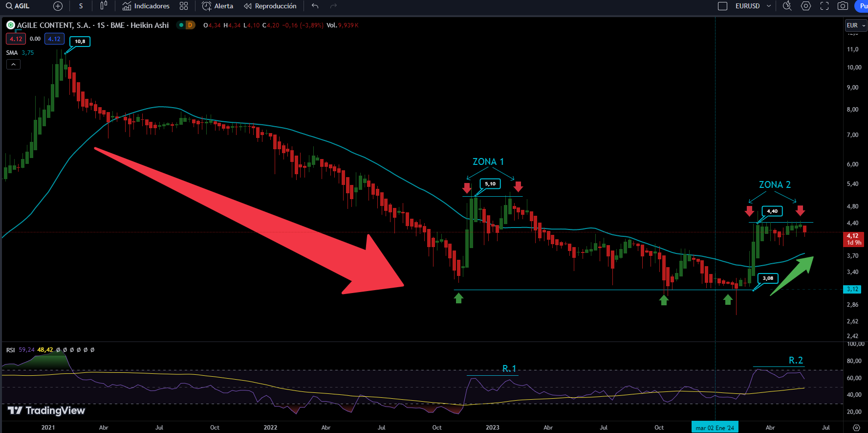This screenshot has height=433, width=868.
Task: Select the R.1 label on RSI pane
Action: 509,368
